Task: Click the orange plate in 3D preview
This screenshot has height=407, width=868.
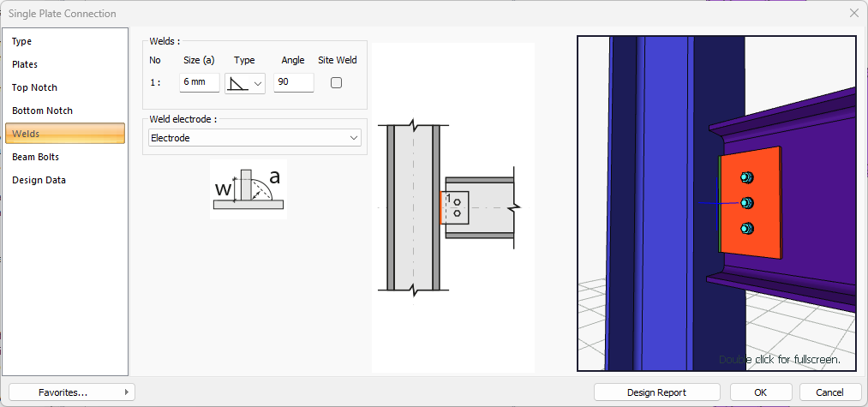Action: pyautogui.click(x=750, y=203)
